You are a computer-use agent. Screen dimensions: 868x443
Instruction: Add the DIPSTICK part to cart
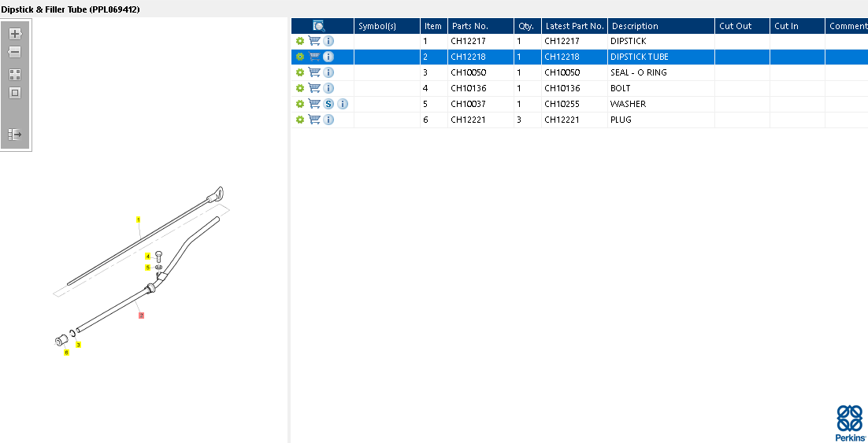(x=314, y=41)
